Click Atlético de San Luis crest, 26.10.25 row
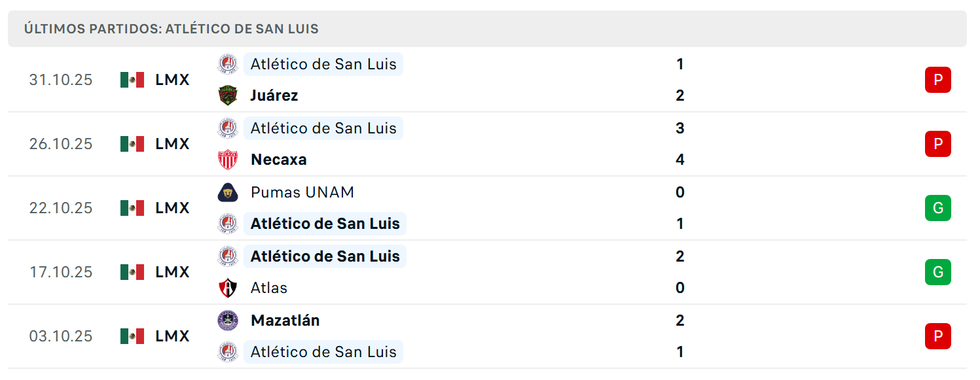Image resolution: width=980 pixels, height=380 pixels. [x=228, y=128]
